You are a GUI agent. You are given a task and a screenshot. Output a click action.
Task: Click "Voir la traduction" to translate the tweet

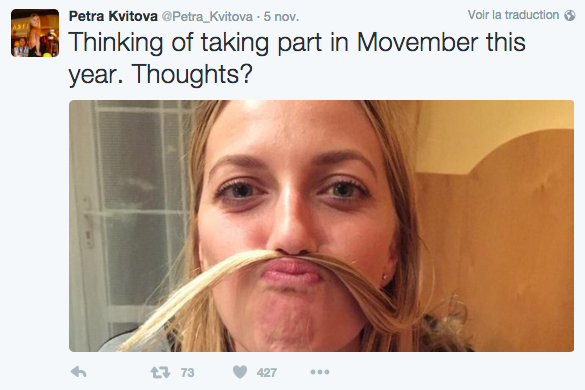click(x=513, y=15)
